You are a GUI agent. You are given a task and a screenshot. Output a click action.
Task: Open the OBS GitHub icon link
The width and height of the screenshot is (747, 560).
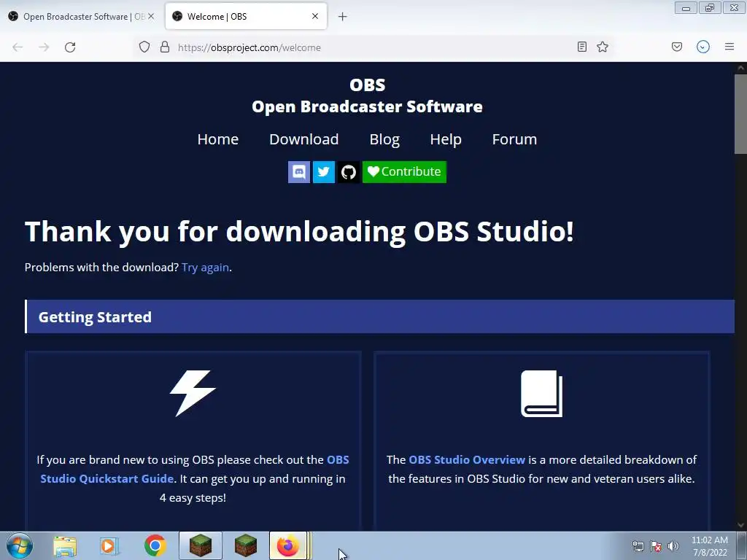(348, 172)
